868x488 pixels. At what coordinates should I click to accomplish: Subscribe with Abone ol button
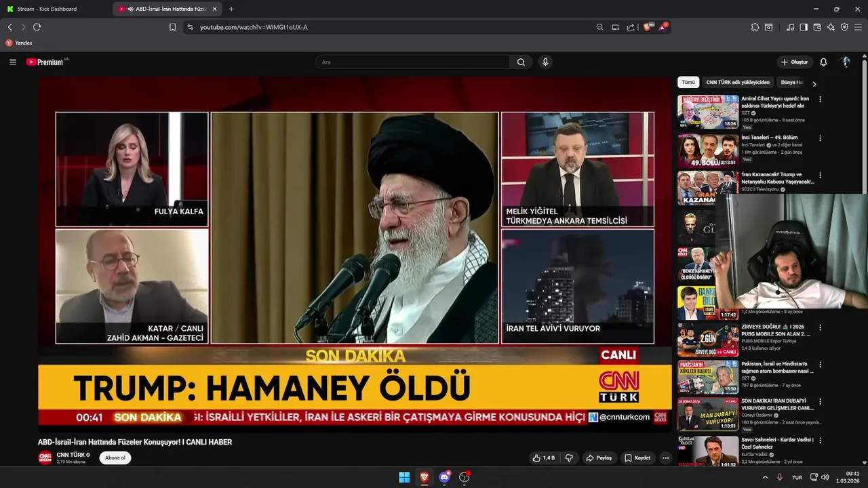tap(115, 458)
